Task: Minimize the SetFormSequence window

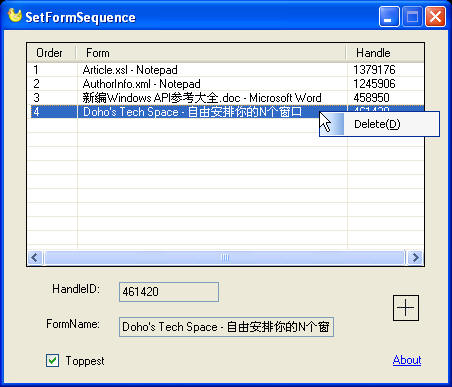Action: pos(389,16)
